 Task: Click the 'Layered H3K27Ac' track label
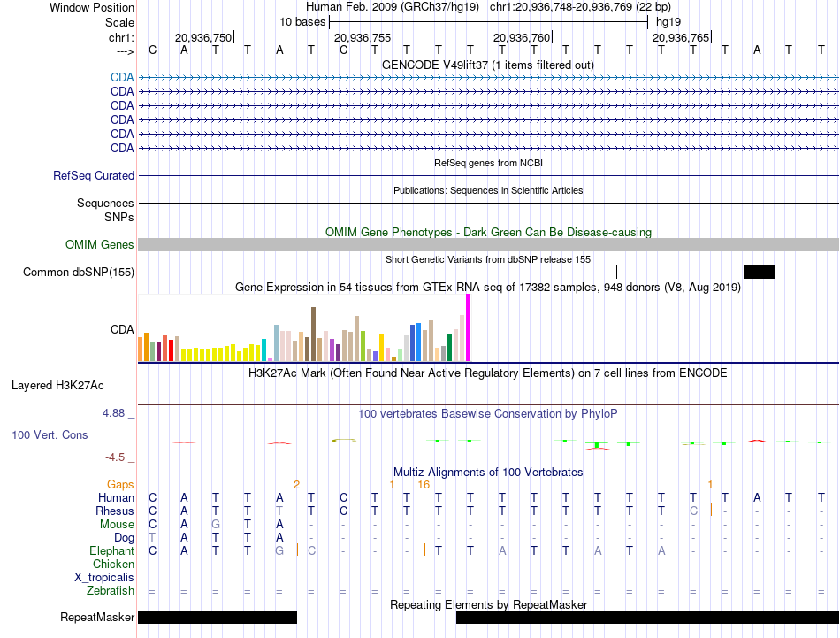57,386
